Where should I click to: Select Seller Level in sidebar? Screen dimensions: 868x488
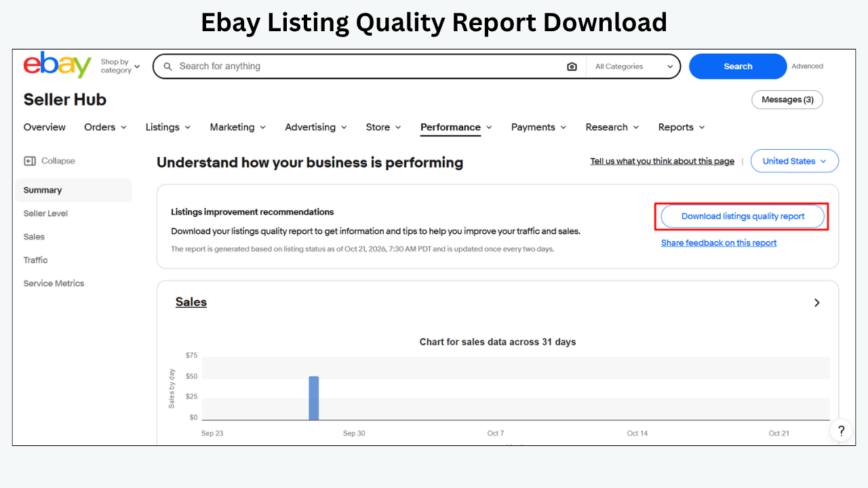click(45, 213)
